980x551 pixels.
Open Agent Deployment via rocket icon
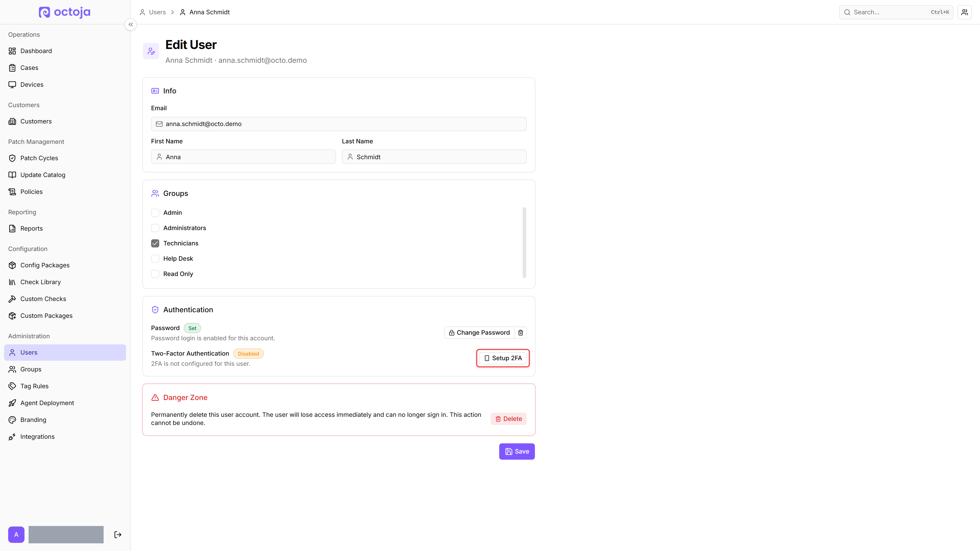(12, 403)
